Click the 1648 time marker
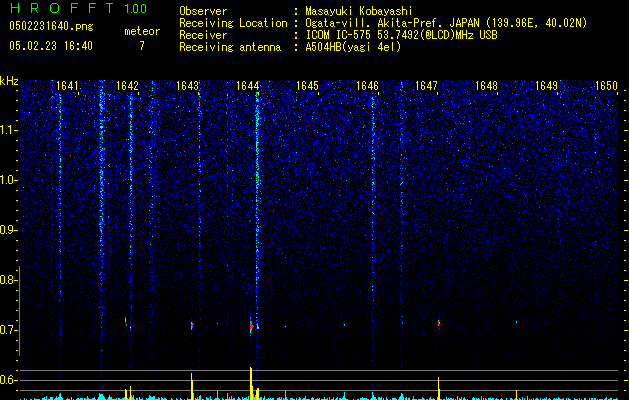The width and height of the screenshot is (629, 400). click(x=486, y=86)
